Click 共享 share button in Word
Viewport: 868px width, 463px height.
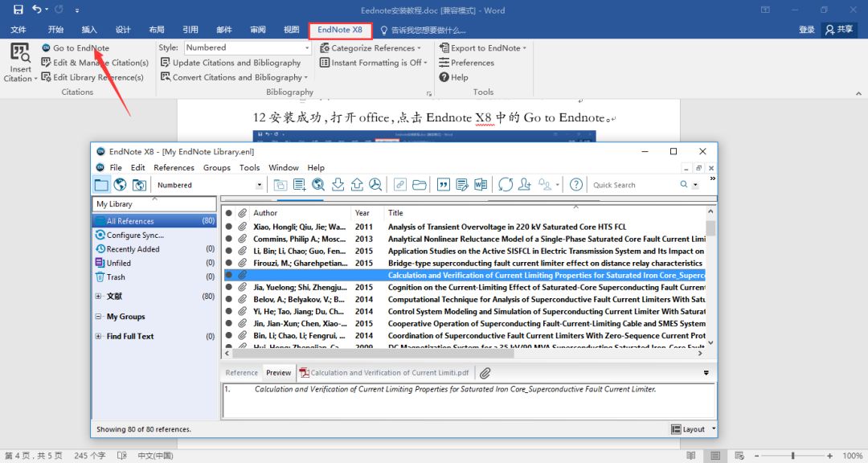point(839,30)
